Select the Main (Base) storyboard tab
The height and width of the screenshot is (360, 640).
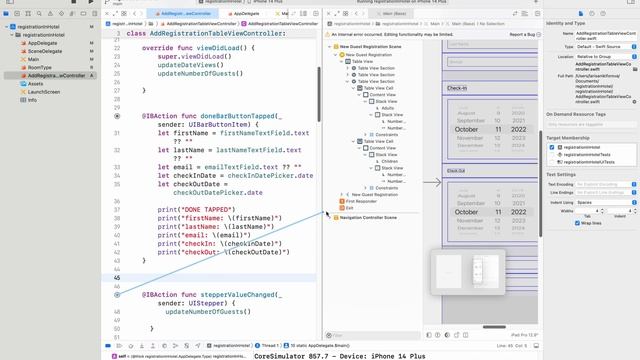point(390,13)
